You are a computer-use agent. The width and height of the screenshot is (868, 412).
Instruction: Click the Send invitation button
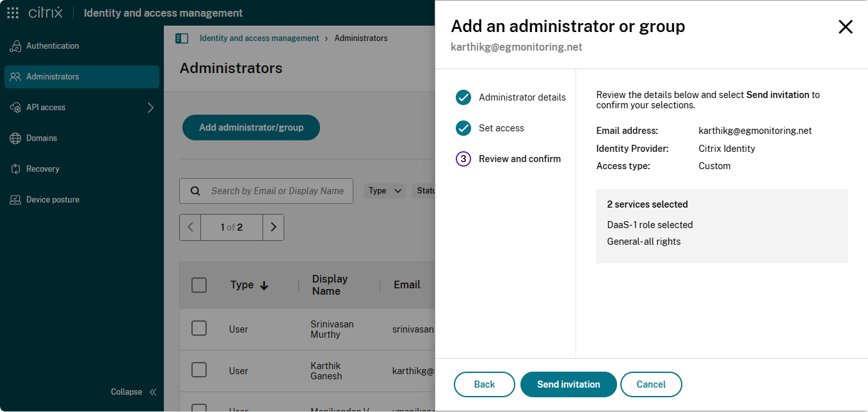tap(568, 384)
